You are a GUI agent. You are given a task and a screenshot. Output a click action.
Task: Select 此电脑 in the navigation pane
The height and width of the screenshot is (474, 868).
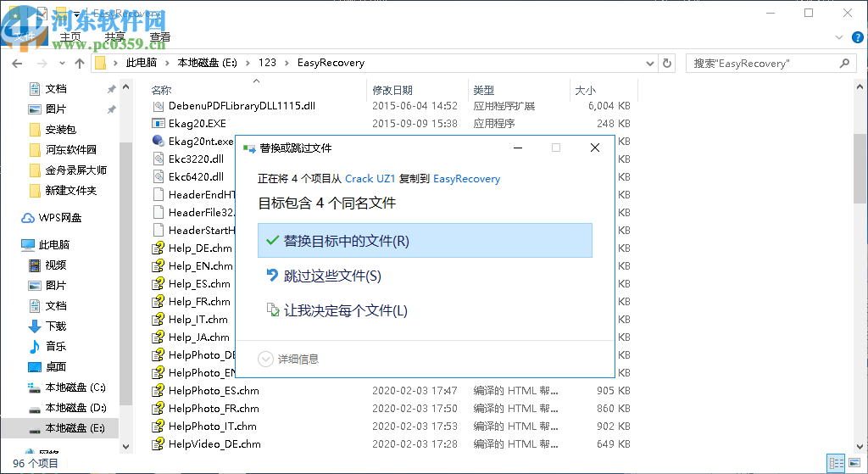[x=53, y=245]
